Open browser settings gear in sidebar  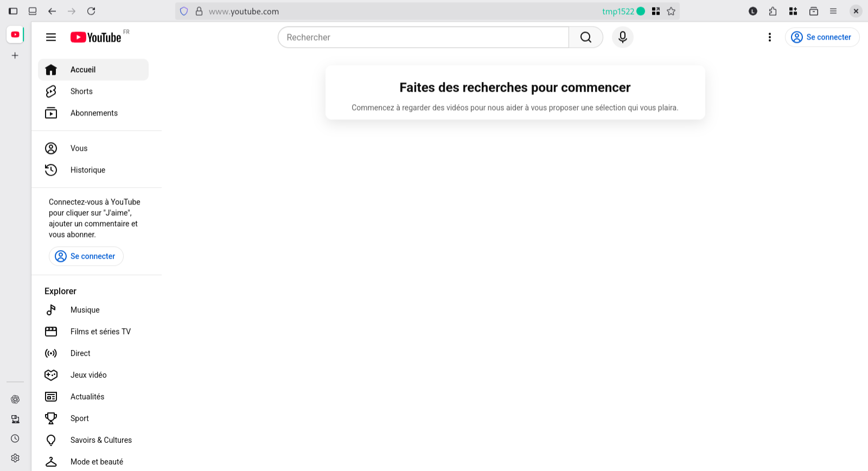[15, 458]
